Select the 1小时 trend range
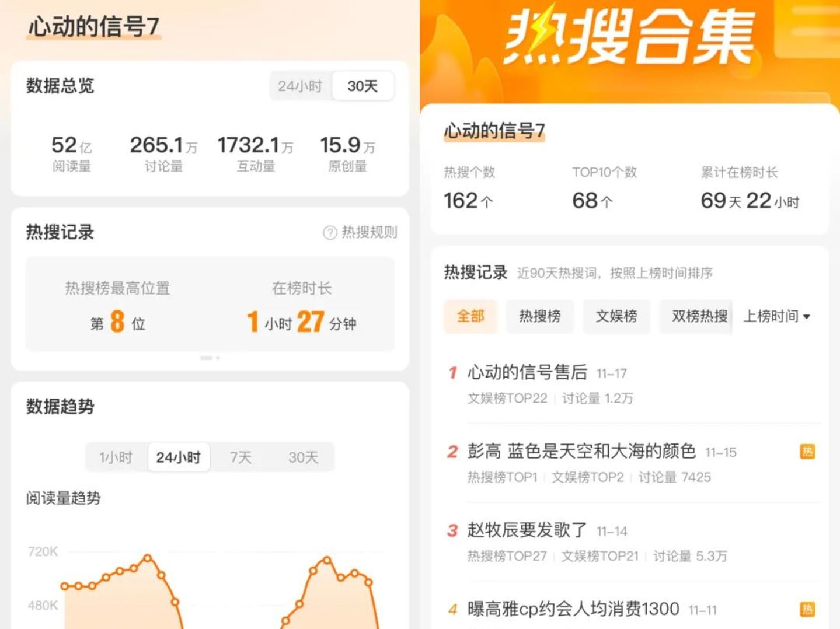 click(x=116, y=457)
